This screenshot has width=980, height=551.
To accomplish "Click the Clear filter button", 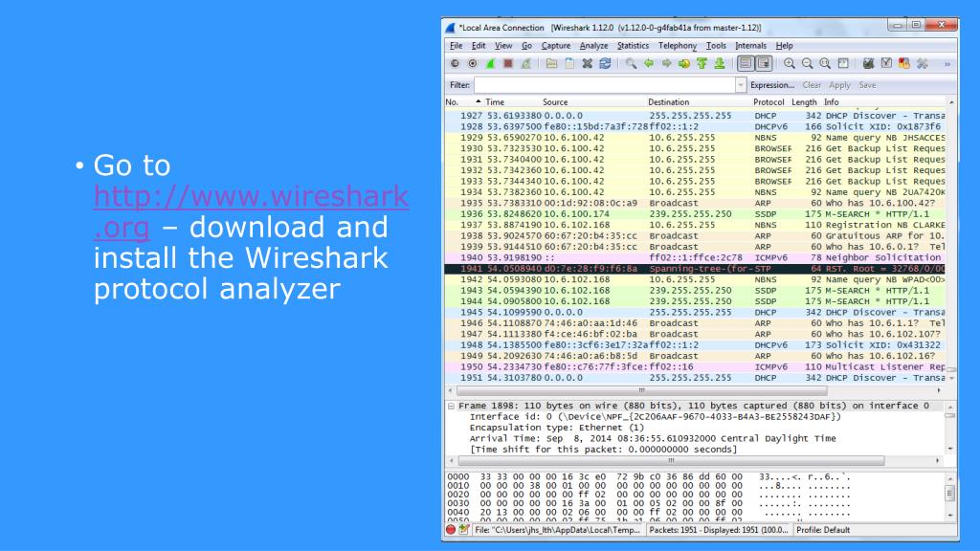I will pyautogui.click(x=812, y=85).
